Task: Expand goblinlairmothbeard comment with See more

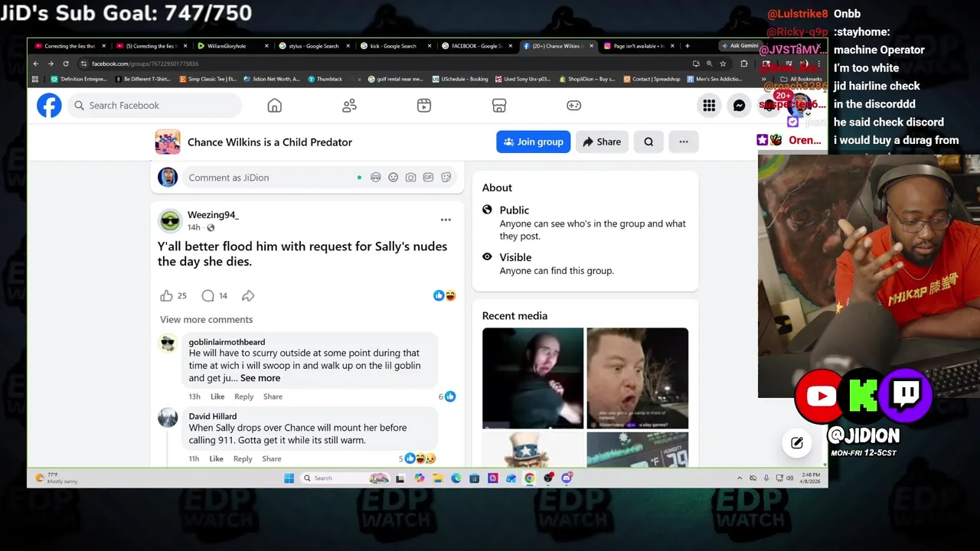Action: click(260, 378)
